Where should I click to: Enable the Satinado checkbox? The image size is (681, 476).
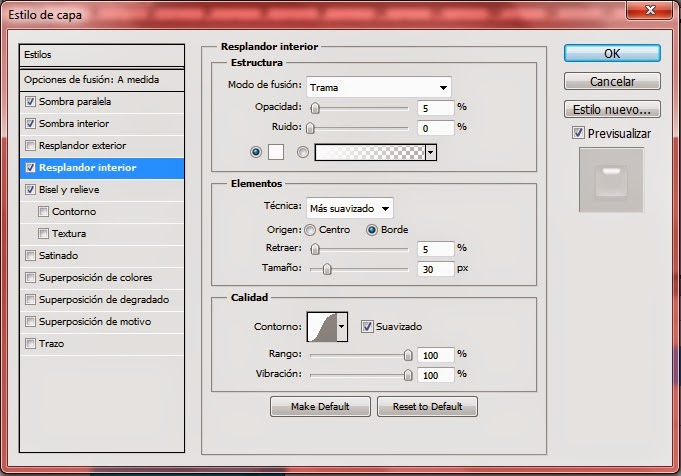point(30,255)
